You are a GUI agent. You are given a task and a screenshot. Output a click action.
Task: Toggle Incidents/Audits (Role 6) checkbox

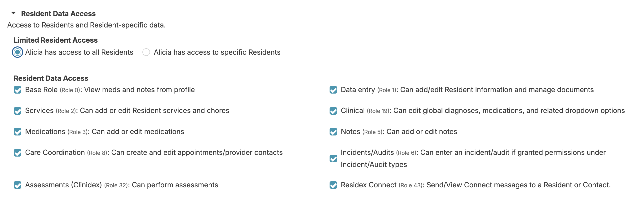click(333, 158)
